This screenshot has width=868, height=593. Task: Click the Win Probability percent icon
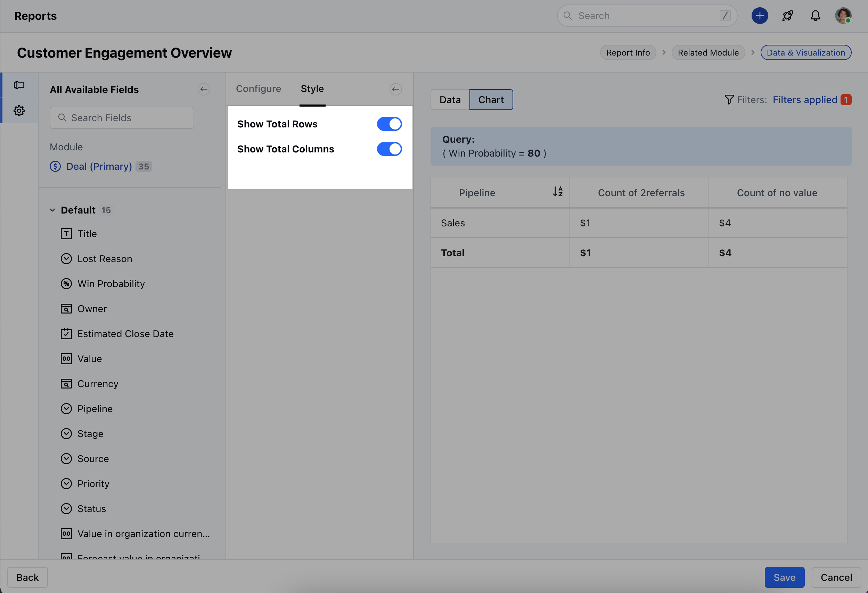66,284
